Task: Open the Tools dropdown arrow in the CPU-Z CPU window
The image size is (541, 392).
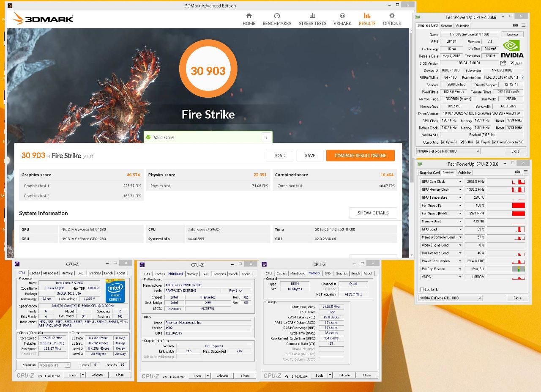Action: point(83,375)
